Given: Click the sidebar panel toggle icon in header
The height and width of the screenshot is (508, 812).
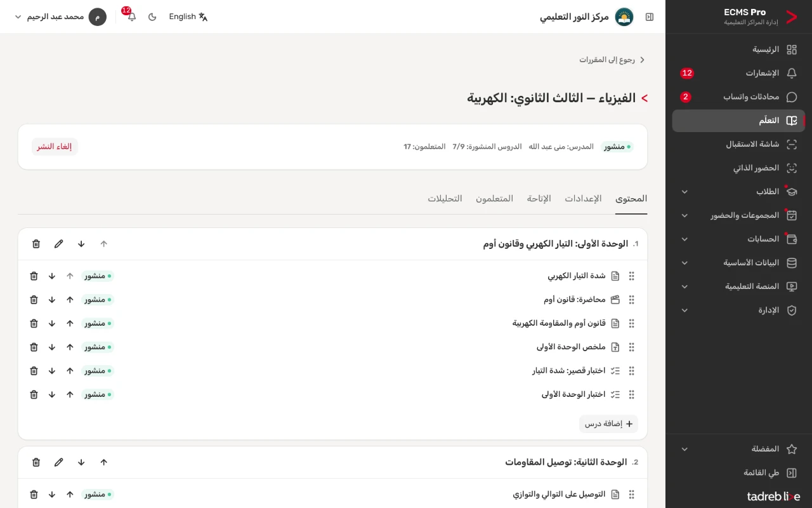Looking at the screenshot, I should click(x=650, y=17).
